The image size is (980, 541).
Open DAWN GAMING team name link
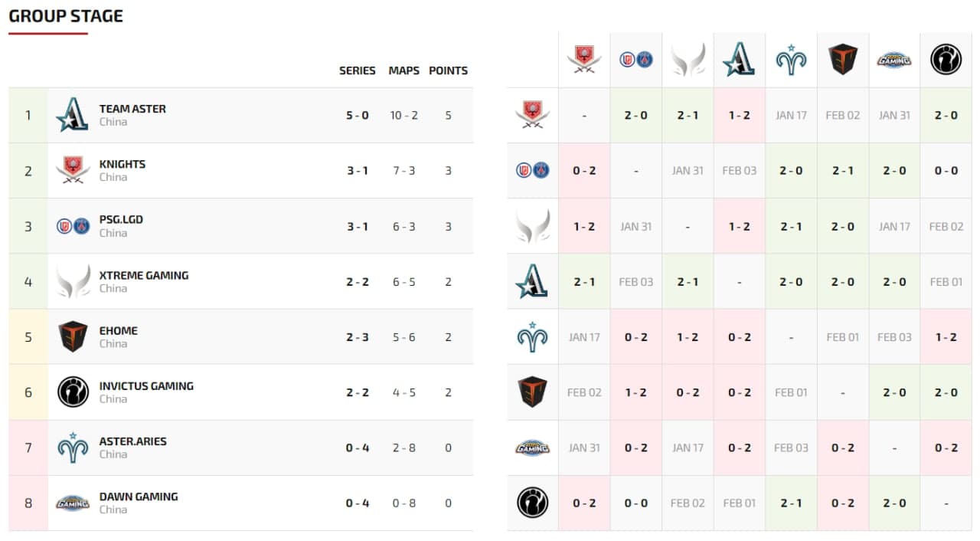click(x=139, y=497)
